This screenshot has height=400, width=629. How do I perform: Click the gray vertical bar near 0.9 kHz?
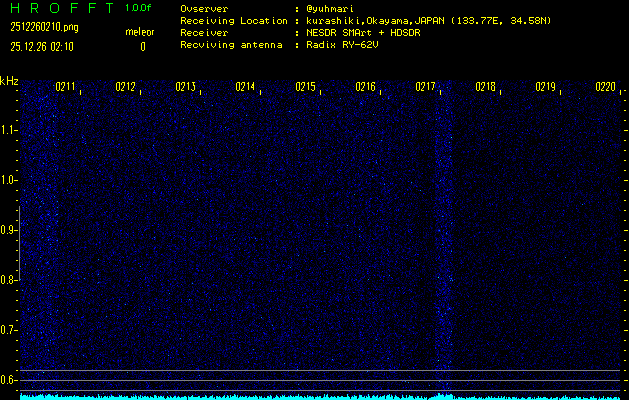[19, 243]
